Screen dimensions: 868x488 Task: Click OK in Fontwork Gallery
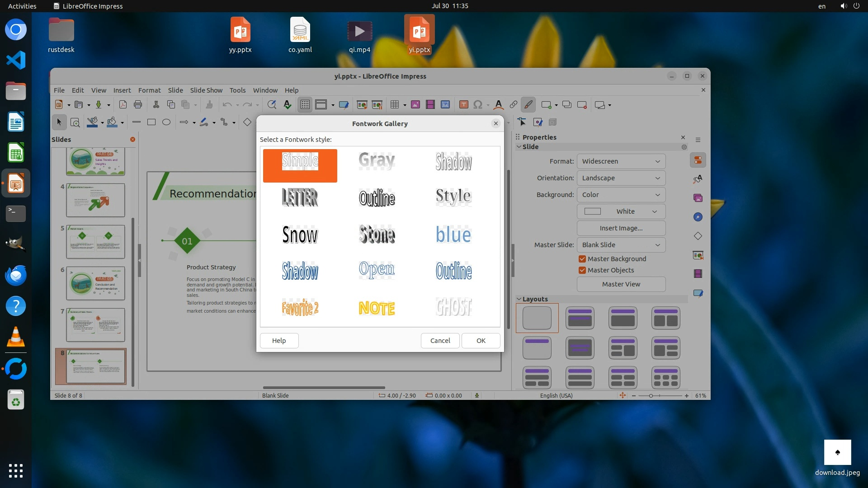coord(481,341)
